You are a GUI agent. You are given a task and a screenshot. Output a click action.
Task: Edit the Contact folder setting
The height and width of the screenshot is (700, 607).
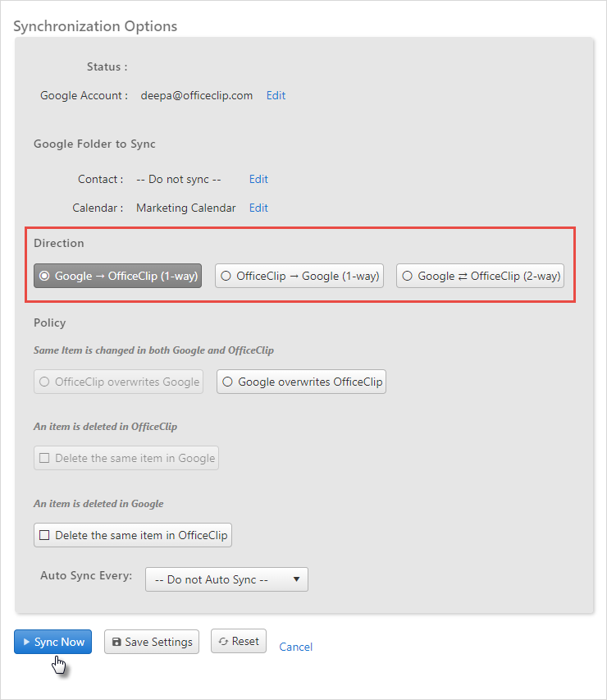click(x=258, y=180)
